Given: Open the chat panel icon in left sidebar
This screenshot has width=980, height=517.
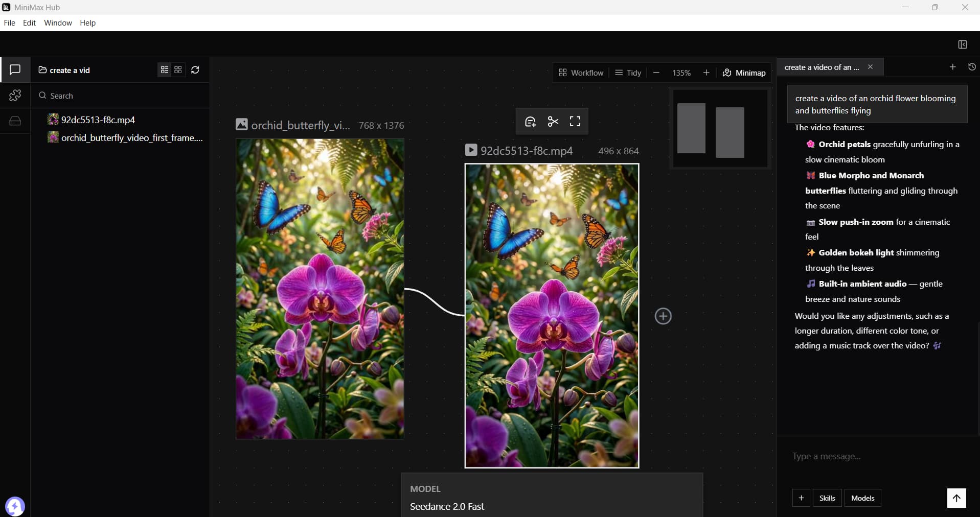Looking at the screenshot, I should click(x=15, y=69).
